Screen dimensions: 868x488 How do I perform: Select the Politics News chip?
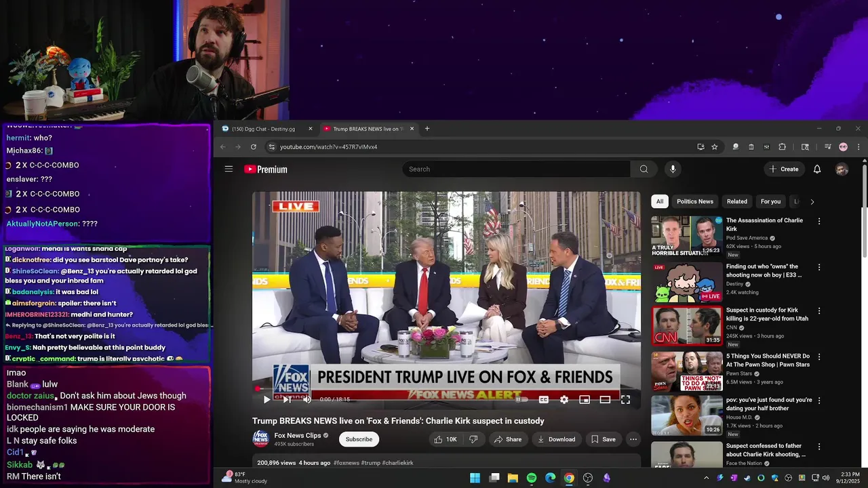(x=695, y=201)
